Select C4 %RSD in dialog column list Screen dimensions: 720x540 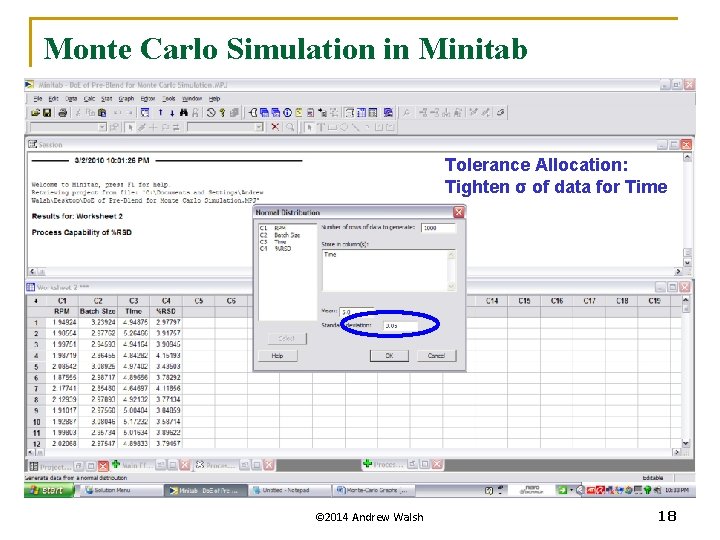coord(287,248)
